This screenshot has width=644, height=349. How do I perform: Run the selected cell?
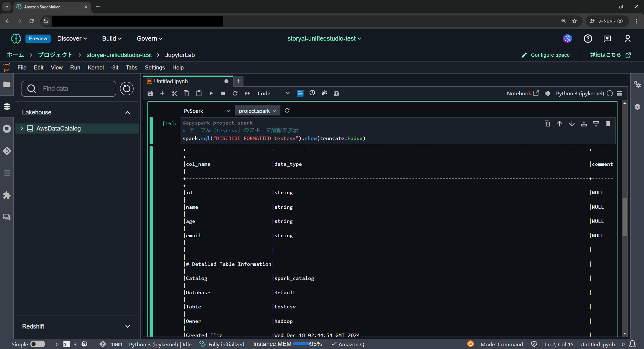coord(211,93)
